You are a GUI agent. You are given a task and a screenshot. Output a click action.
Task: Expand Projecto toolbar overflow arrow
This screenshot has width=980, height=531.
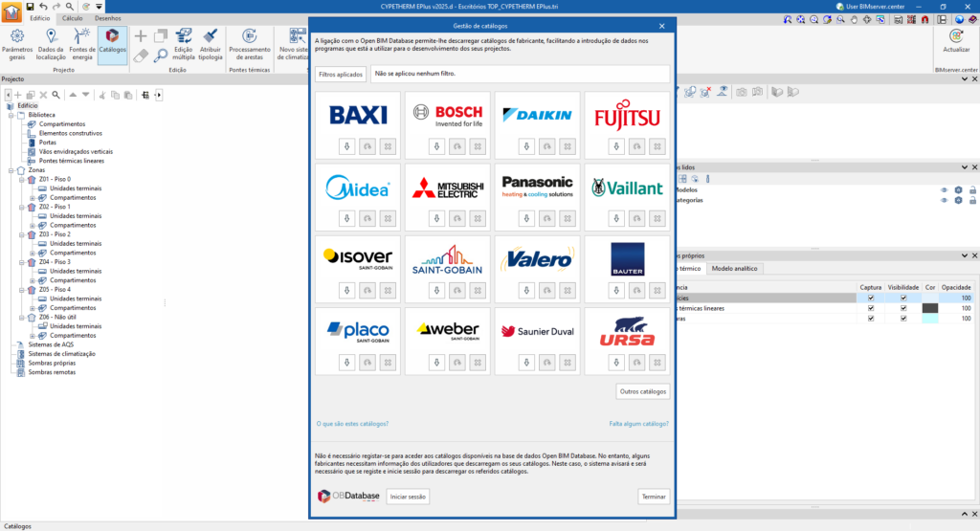coord(158,95)
